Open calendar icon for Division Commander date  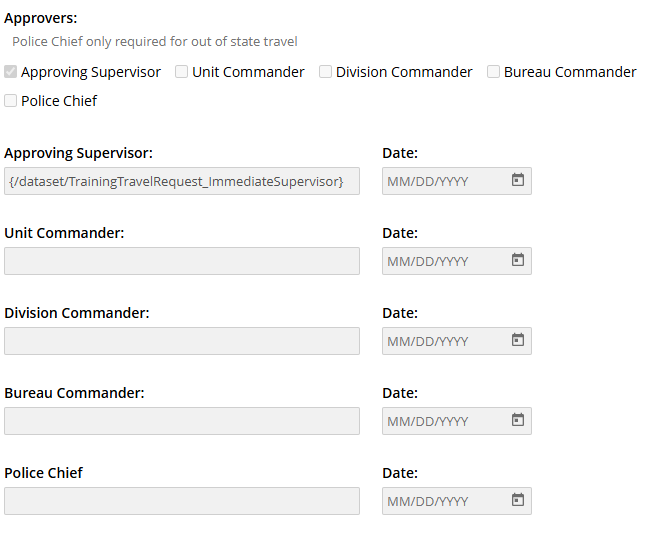coord(518,340)
